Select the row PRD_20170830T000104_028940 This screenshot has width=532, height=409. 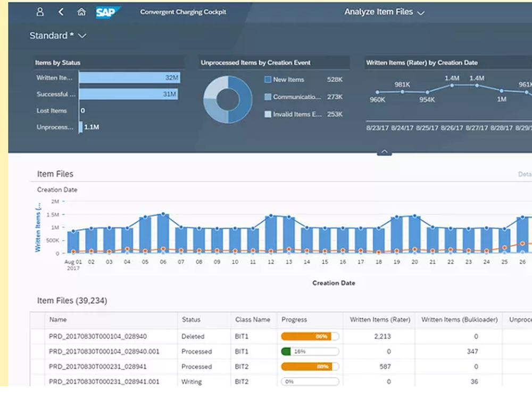(99, 336)
